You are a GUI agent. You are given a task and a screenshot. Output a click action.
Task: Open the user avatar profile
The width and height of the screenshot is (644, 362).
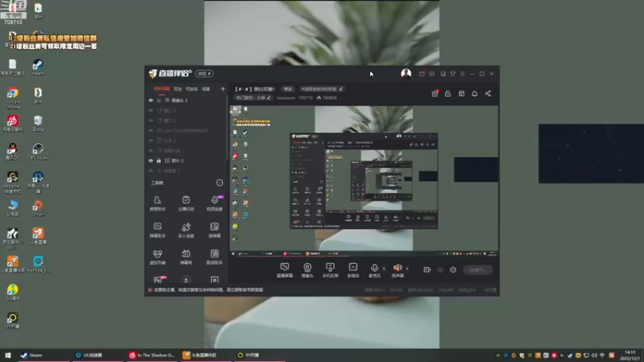pos(406,73)
